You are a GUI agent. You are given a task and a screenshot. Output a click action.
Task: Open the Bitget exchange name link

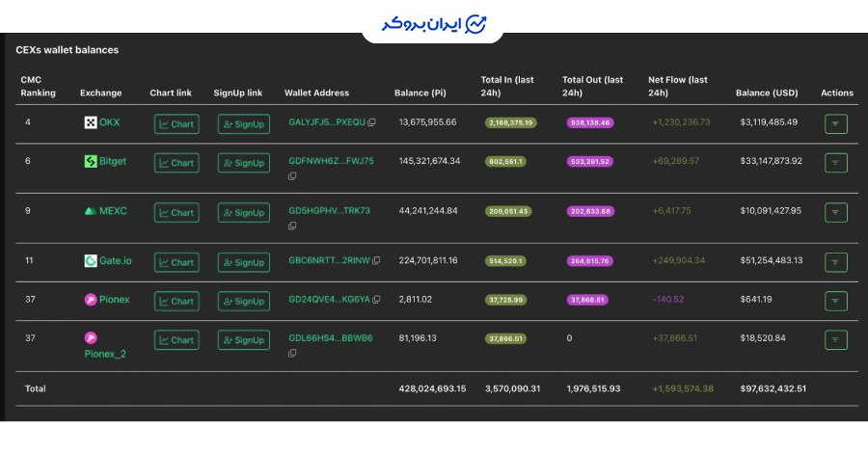tap(113, 161)
